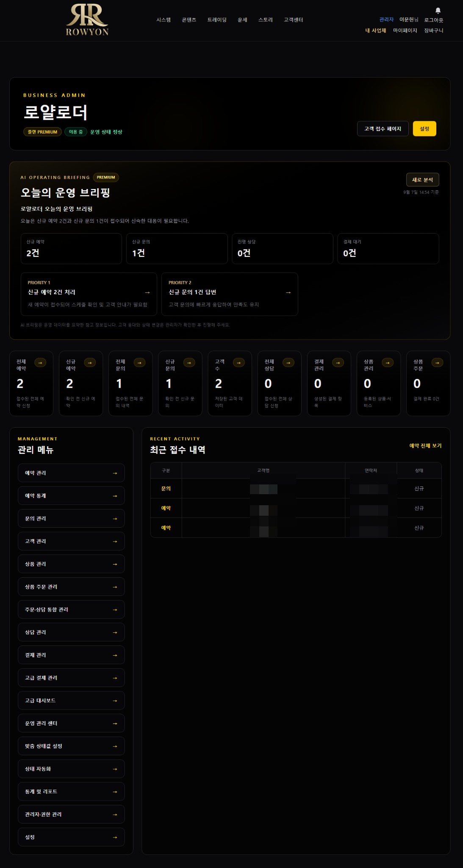463x868 pixels.
Task: Open 예약 통계 in management menu
Action: point(71,496)
